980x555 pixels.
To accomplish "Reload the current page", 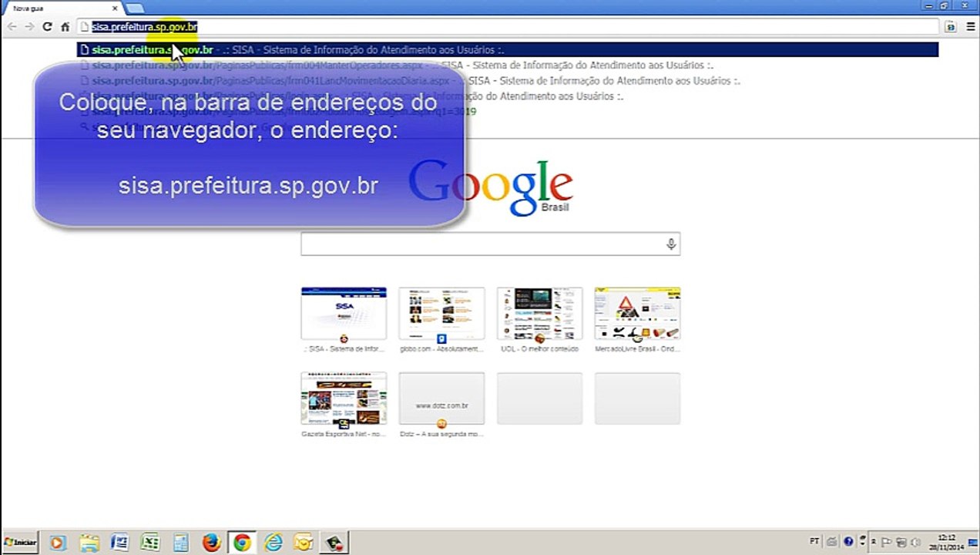I will pyautogui.click(x=47, y=26).
